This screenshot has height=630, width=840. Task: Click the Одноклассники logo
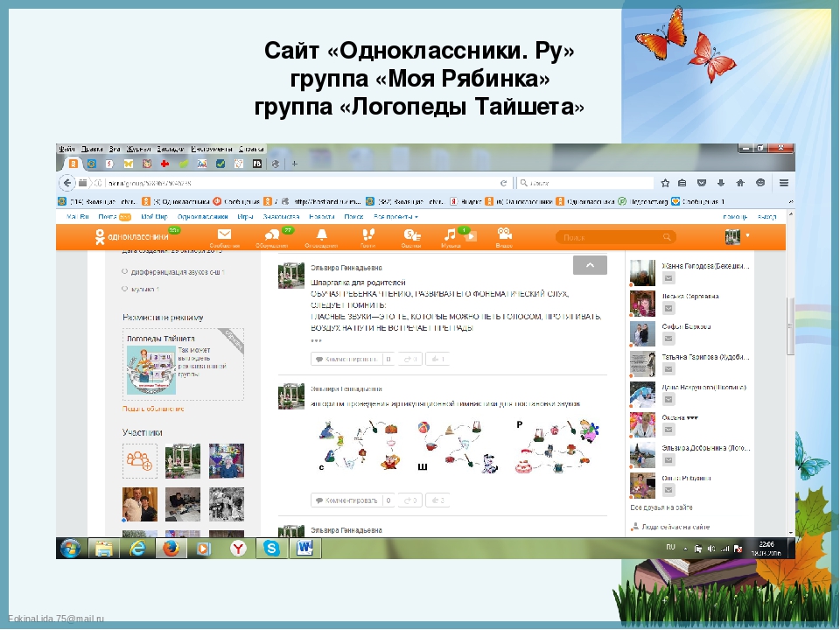click(x=131, y=236)
